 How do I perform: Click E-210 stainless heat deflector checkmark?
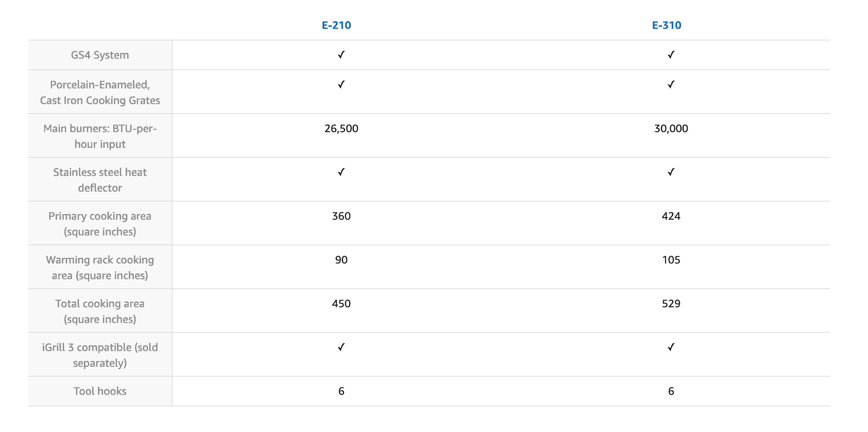(341, 172)
